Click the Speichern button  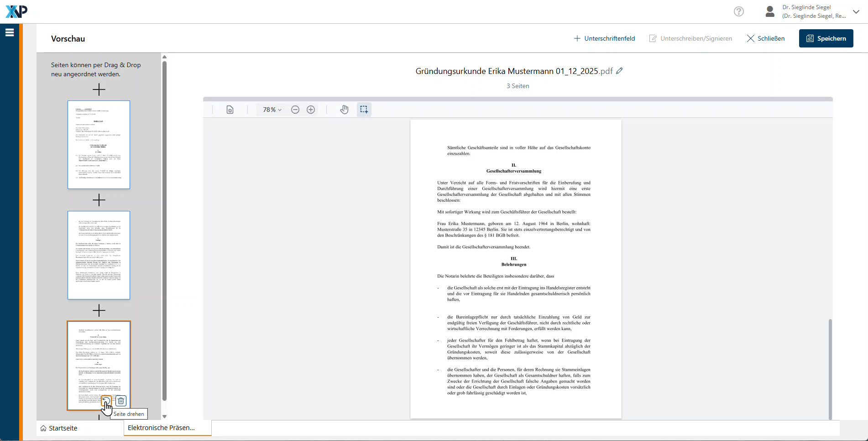point(826,38)
